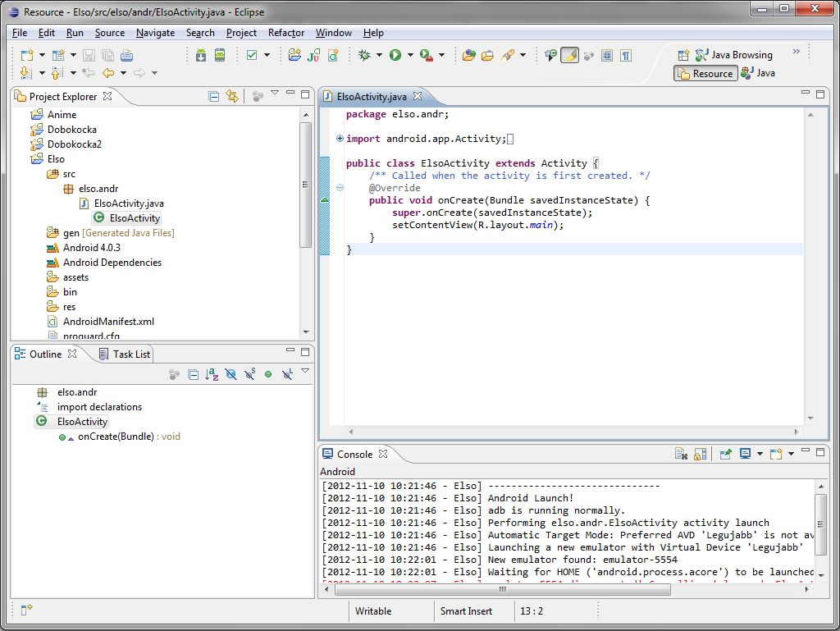Click the Open Perspective icon
The image size is (840, 631).
click(x=683, y=55)
